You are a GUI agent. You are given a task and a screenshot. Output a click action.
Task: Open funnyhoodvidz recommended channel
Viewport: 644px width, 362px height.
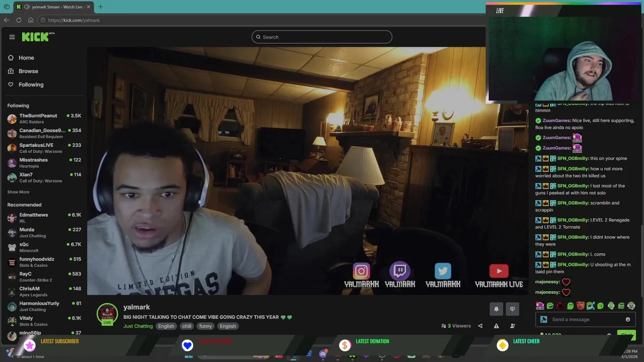44,262
